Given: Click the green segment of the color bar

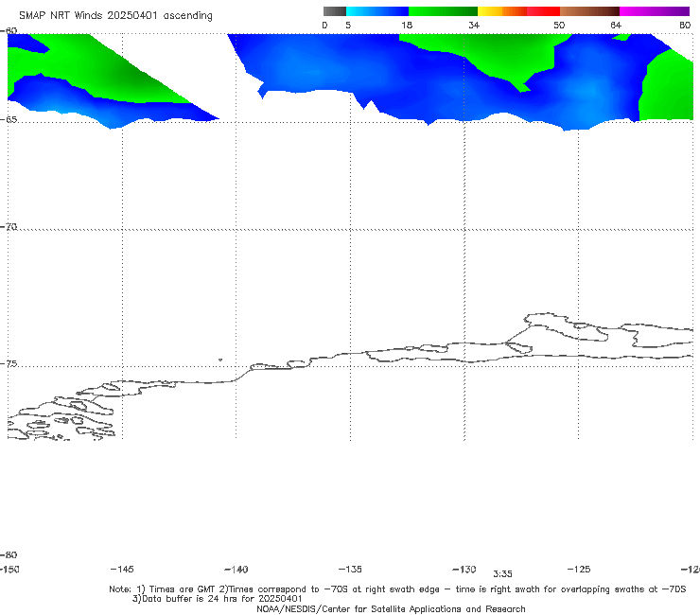Looking at the screenshot, I should tap(443, 11).
